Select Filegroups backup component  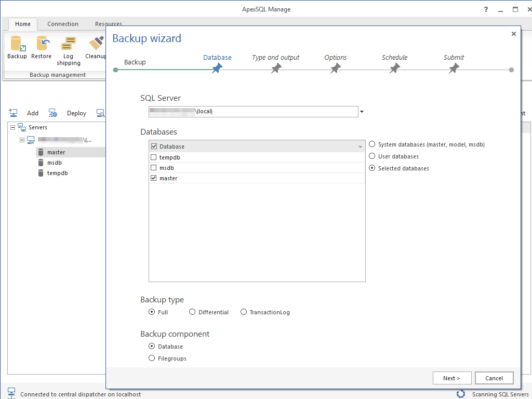tap(152, 358)
